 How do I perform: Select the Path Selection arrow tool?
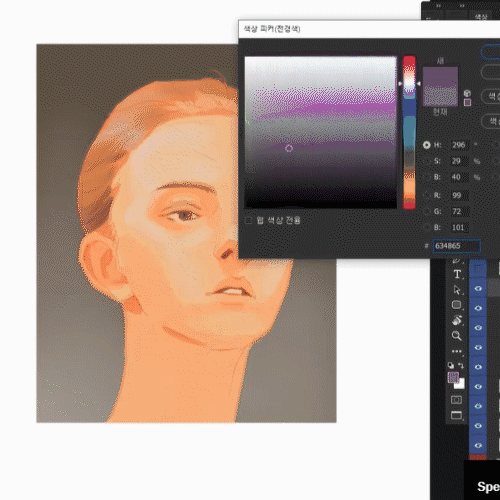(457, 290)
